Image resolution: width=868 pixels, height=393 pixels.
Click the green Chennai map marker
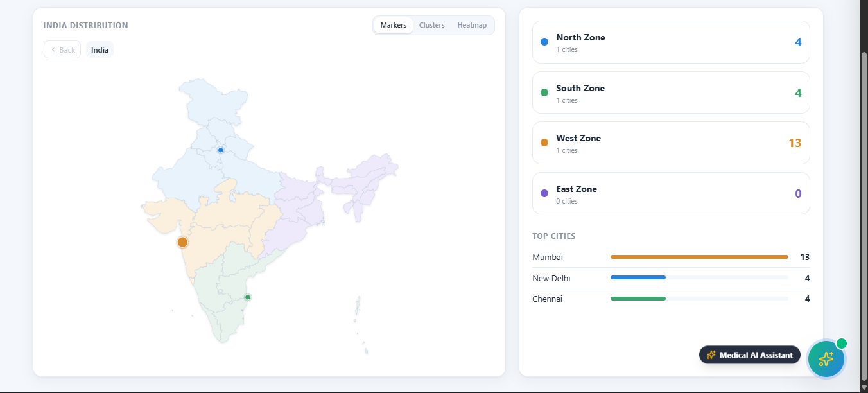tap(247, 297)
